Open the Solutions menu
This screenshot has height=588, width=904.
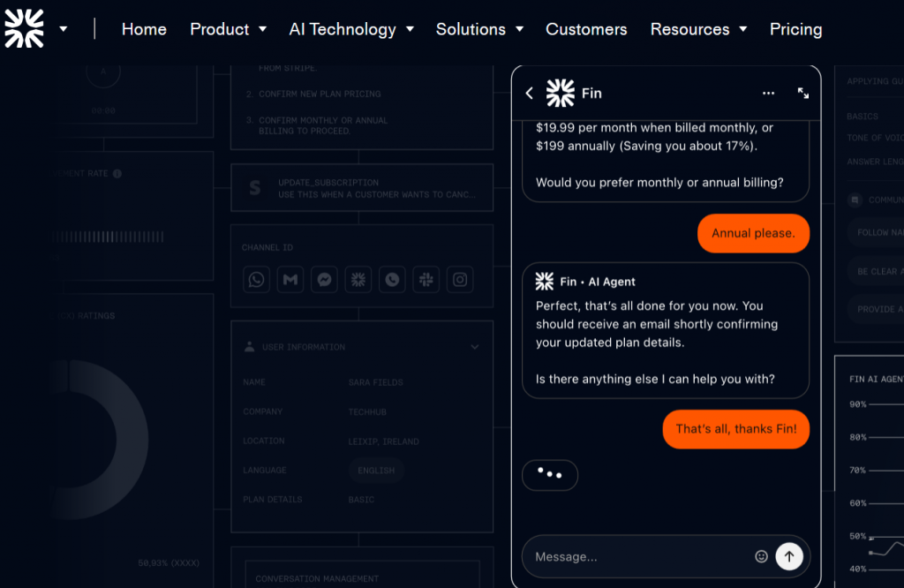coord(471,29)
